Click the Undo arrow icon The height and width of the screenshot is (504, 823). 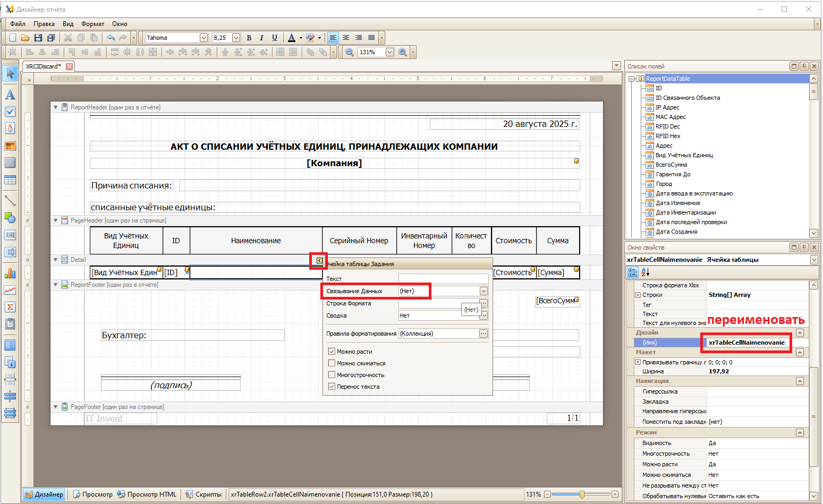coord(111,38)
